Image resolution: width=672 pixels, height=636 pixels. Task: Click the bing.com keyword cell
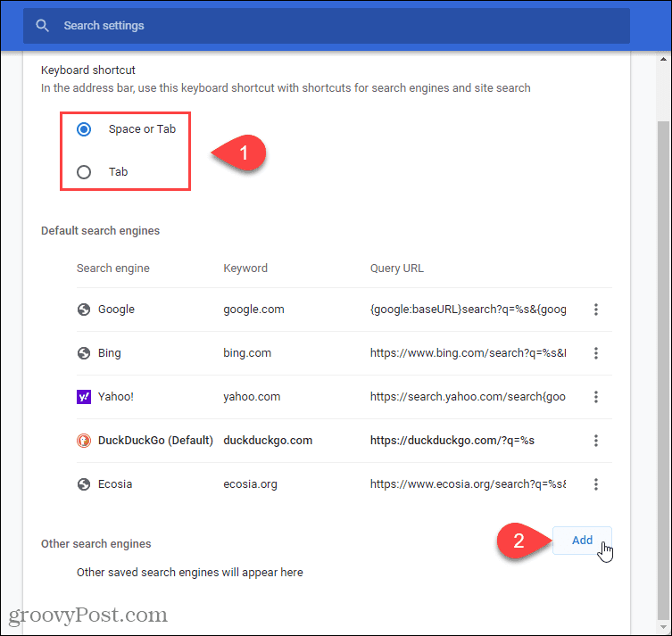click(x=247, y=353)
